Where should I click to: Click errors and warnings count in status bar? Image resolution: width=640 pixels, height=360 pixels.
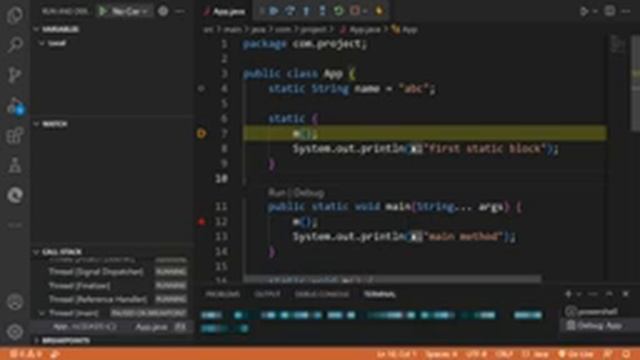(x=27, y=354)
